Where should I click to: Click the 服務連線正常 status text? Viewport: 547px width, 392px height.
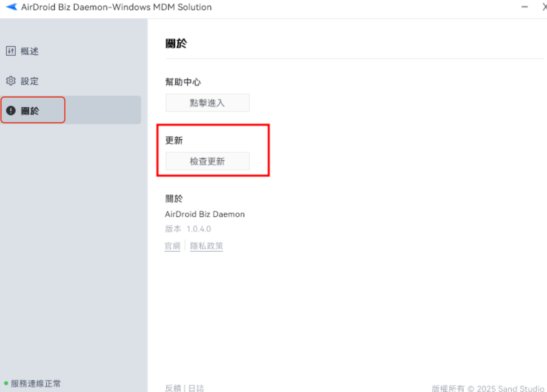coord(36,384)
